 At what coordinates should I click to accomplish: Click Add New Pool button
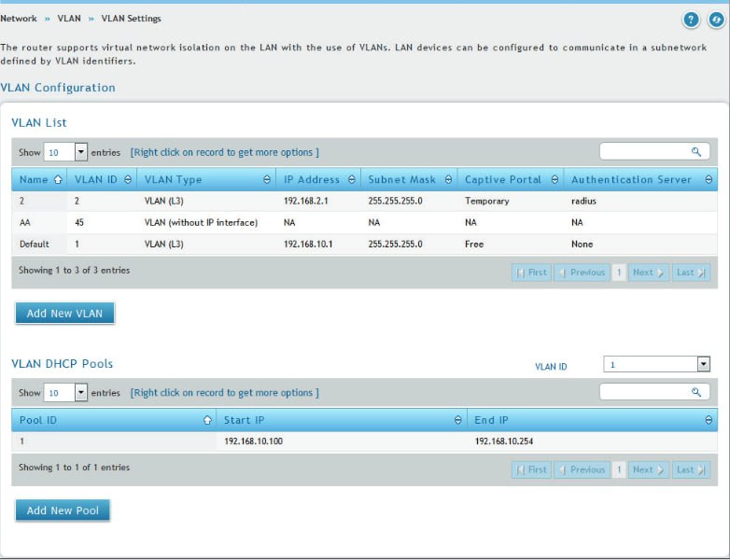pyautogui.click(x=63, y=511)
